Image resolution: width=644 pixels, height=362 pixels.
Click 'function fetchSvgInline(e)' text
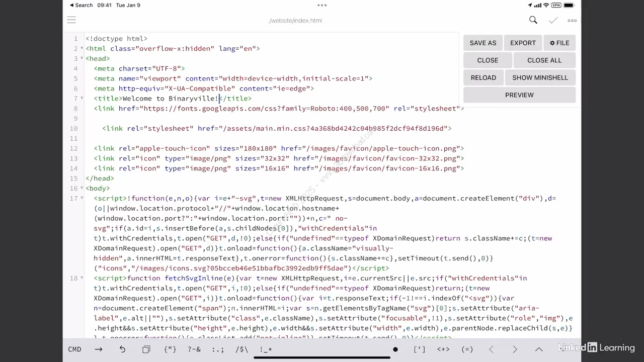tap(182, 278)
